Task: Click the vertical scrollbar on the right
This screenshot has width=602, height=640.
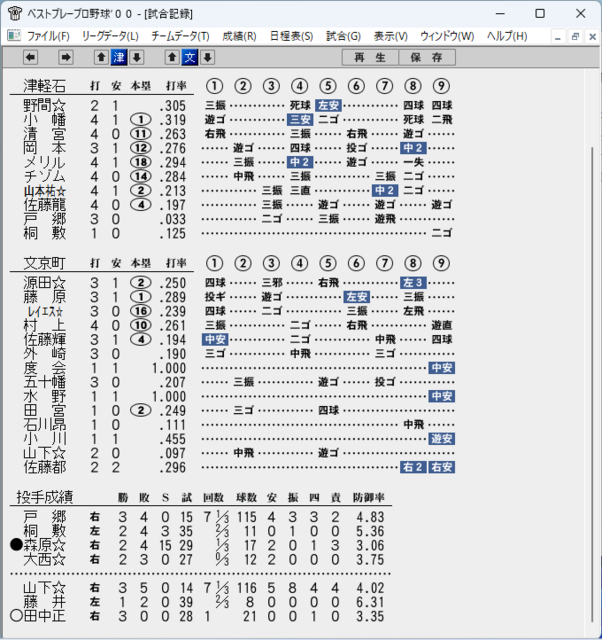Action: pyautogui.click(x=593, y=384)
